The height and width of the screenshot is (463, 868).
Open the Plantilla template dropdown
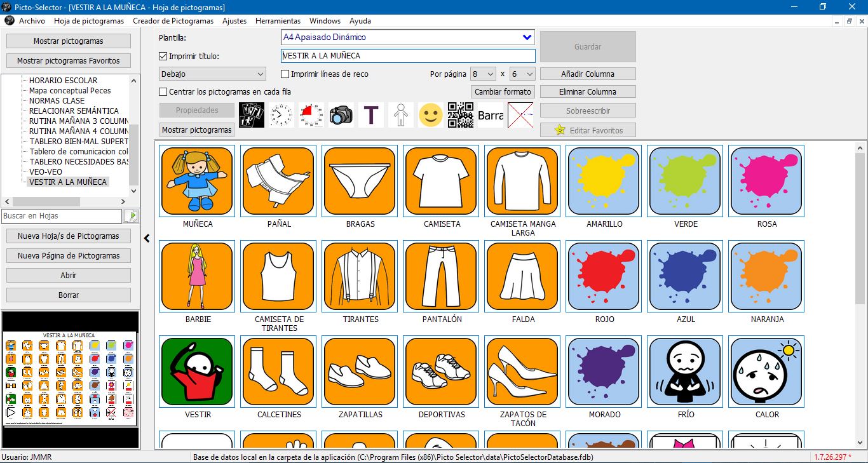[526, 37]
